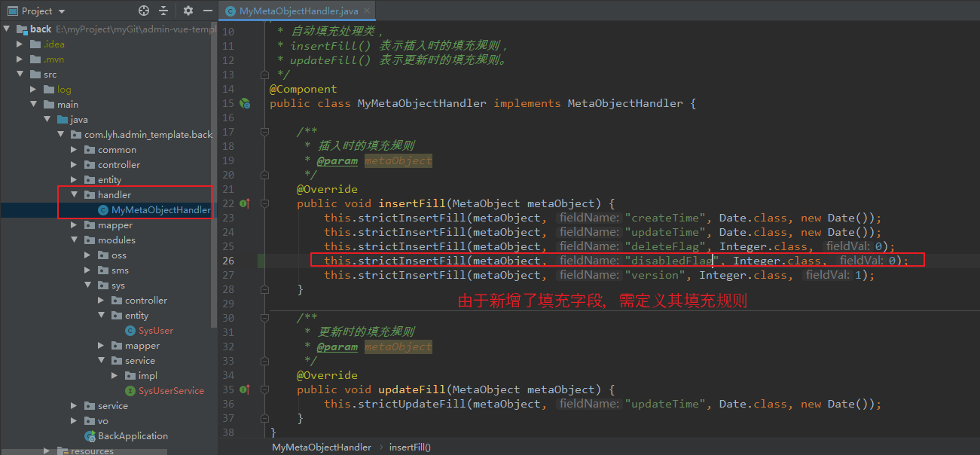Select the sys package

coord(118,286)
